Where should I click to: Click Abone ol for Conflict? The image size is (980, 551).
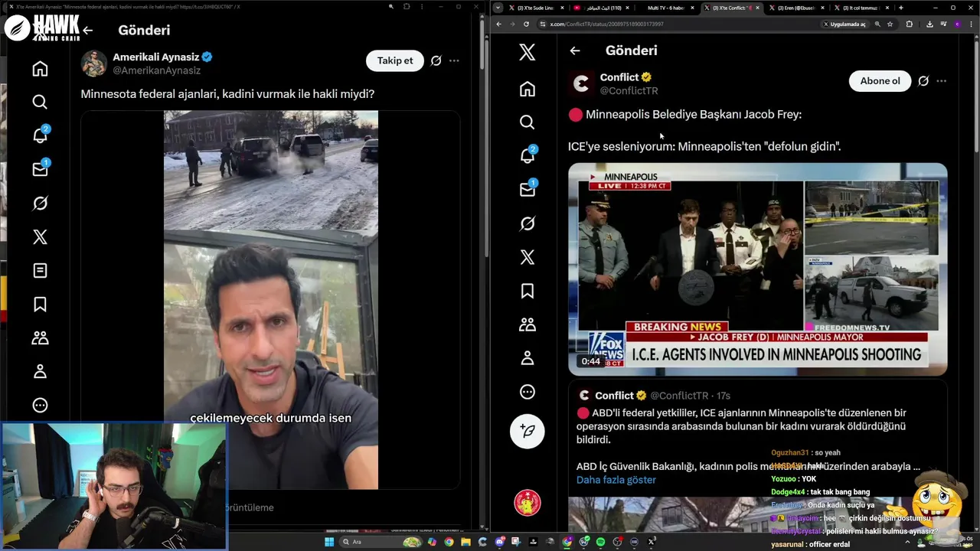tap(880, 81)
